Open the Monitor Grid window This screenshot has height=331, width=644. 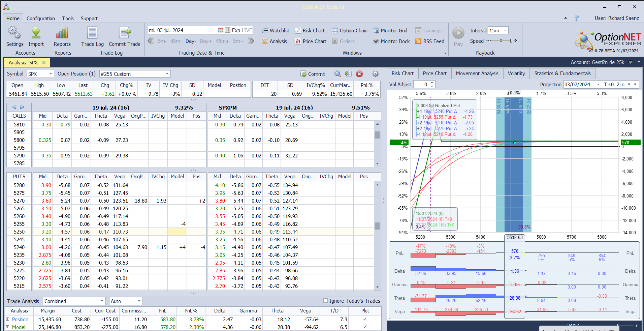(390, 31)
